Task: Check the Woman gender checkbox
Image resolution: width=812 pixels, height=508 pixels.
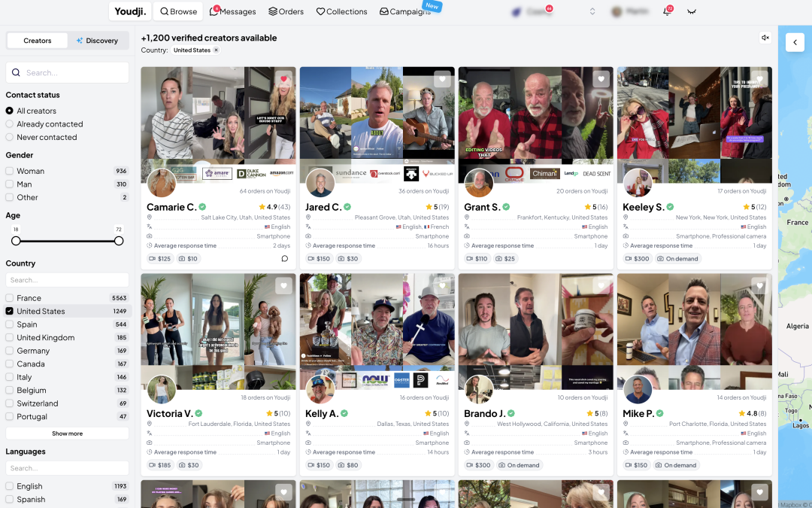Action: click(x=10, y=171)
